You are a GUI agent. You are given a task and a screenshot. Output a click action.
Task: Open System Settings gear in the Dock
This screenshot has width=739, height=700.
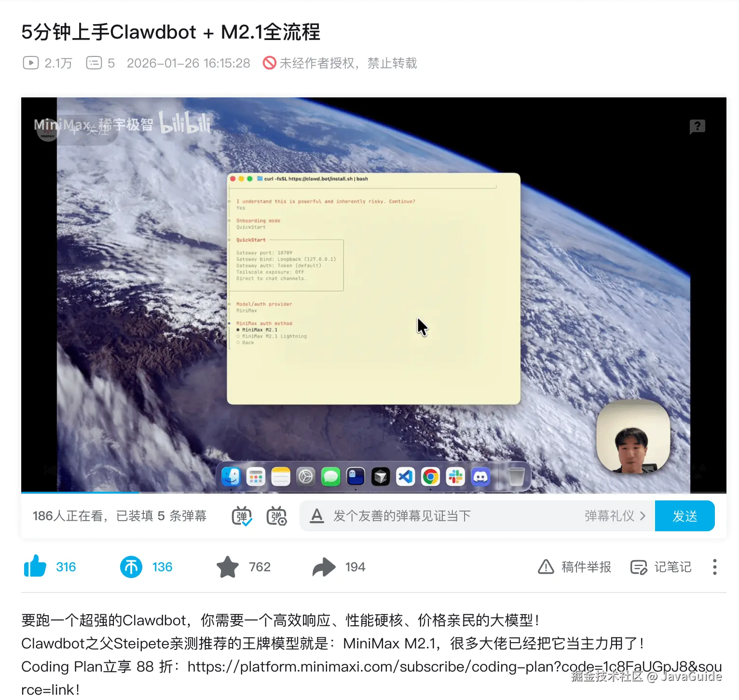pos(306,477)
